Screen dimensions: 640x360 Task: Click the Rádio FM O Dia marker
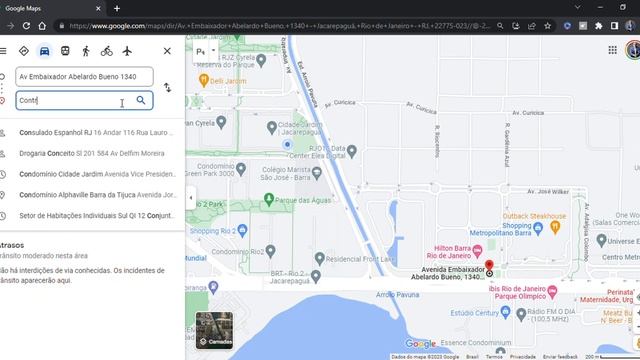[521, 315]
